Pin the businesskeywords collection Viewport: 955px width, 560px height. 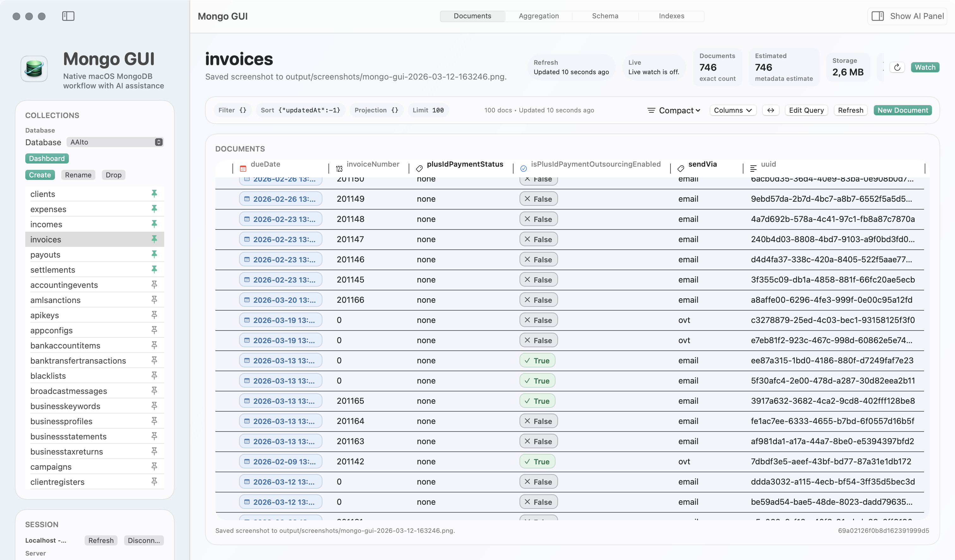[x=154, y=406]
